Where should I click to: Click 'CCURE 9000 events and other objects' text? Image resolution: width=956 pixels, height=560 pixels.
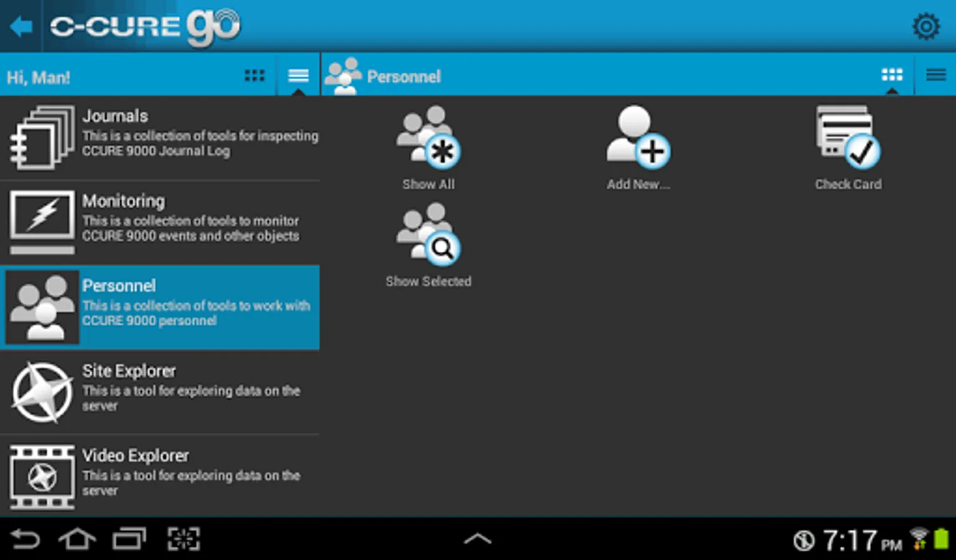(x=190, y=236)
